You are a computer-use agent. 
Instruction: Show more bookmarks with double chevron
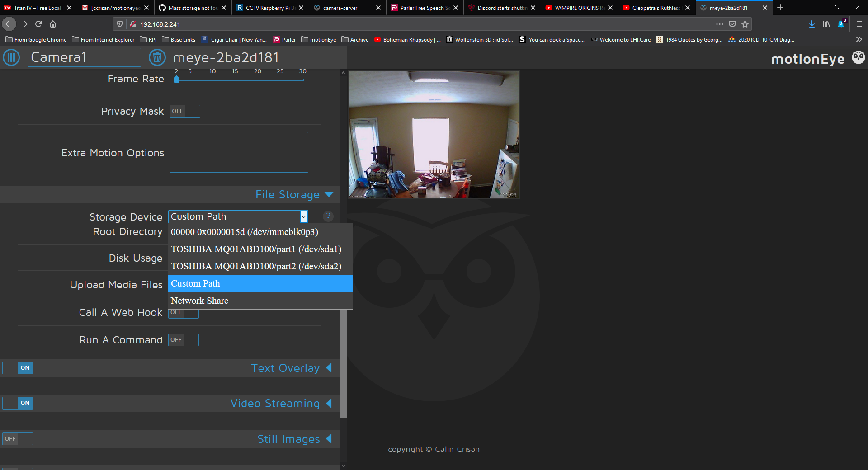pyautogui.click(x=859, y=39)
